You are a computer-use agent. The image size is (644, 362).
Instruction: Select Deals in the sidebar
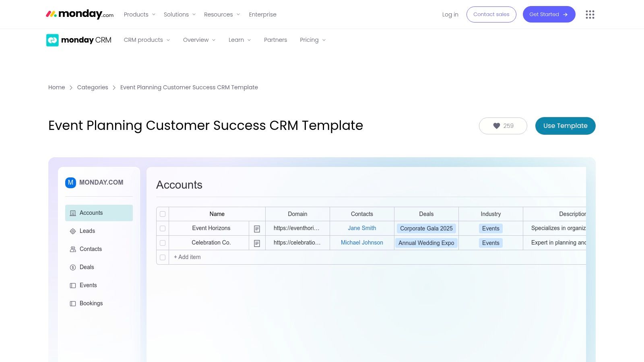87,267
